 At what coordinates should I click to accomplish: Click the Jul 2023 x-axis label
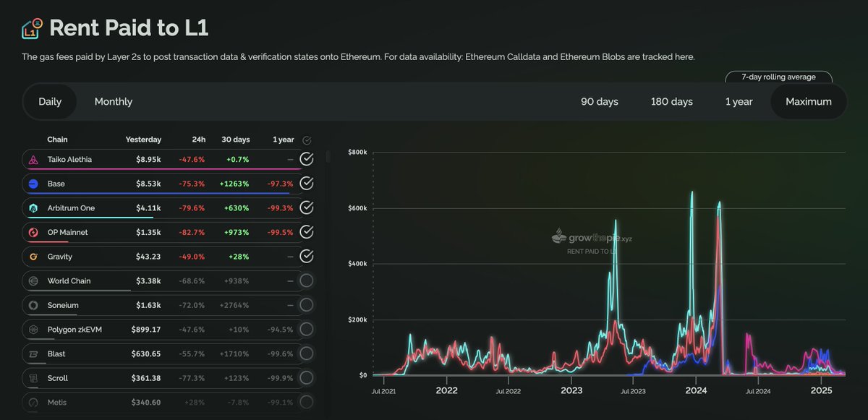(634, 390)
